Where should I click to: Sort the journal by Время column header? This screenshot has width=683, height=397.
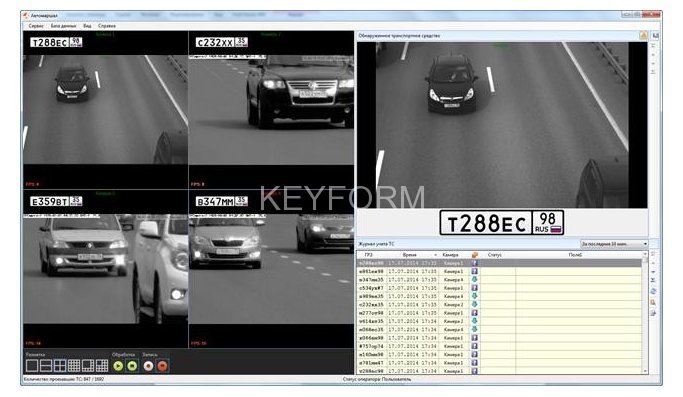[409, 254]
